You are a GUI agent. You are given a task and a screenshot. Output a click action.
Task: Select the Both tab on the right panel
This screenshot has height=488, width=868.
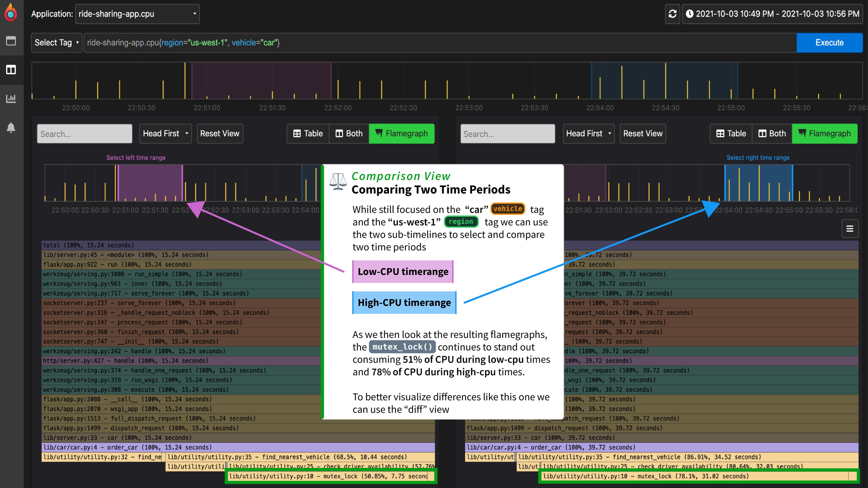(772, 133)
